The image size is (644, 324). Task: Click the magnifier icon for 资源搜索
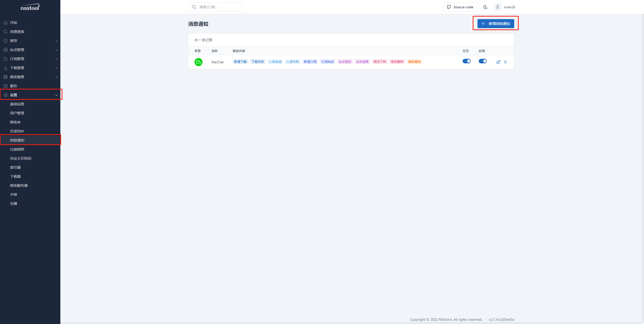click(6, 32)
